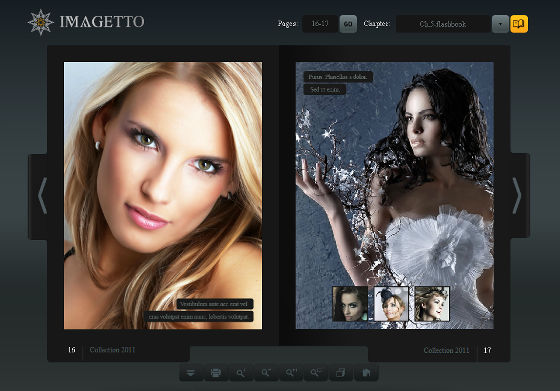Open the Chapter dropdown arrow
The width and height of the screenshot is (560, 391).
click(500, 24)
